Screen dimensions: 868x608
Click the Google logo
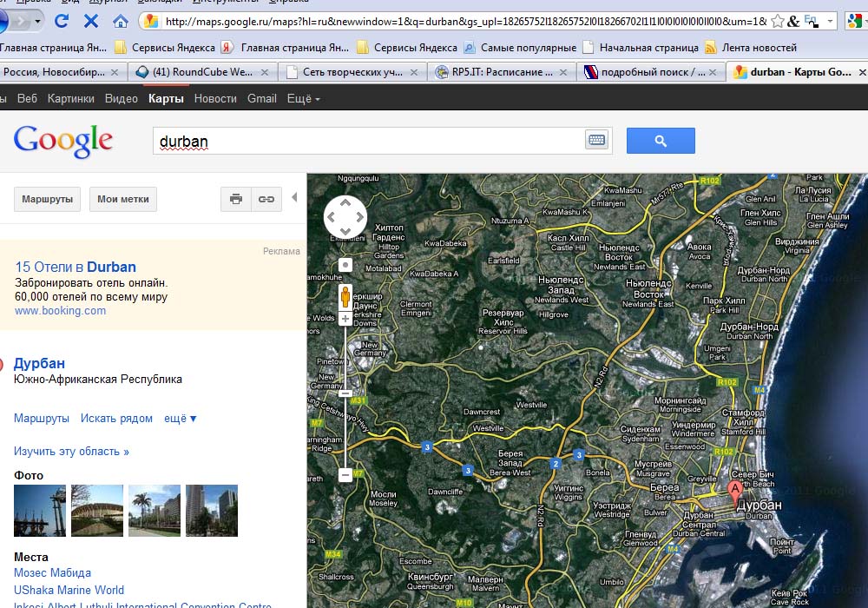click(x=63, y=141)
